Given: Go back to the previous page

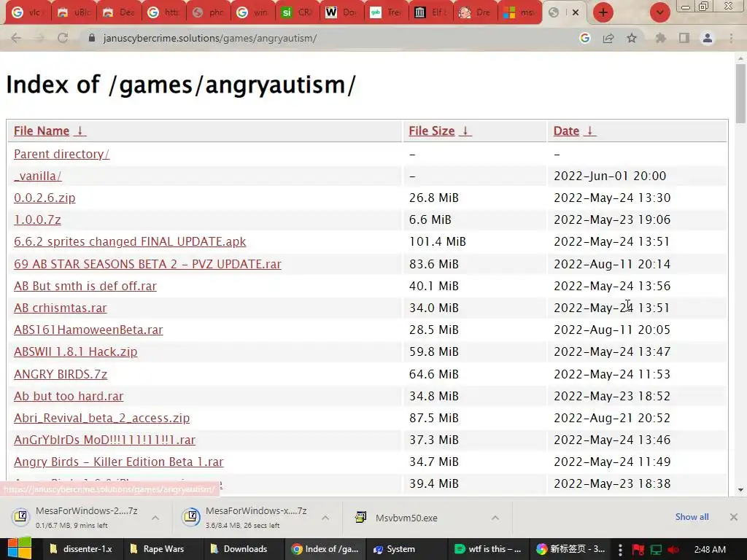Looking at the screenshot, I should point(16,38).
